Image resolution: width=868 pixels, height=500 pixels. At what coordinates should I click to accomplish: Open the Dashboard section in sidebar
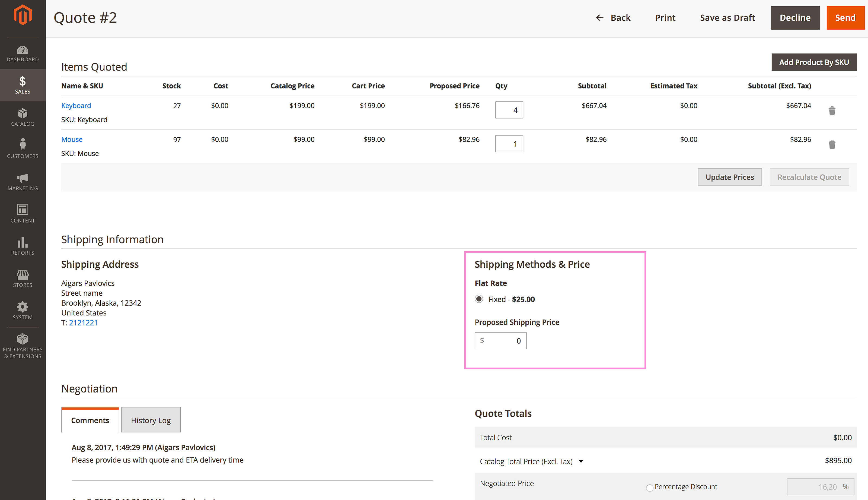(x=23, y=53)
